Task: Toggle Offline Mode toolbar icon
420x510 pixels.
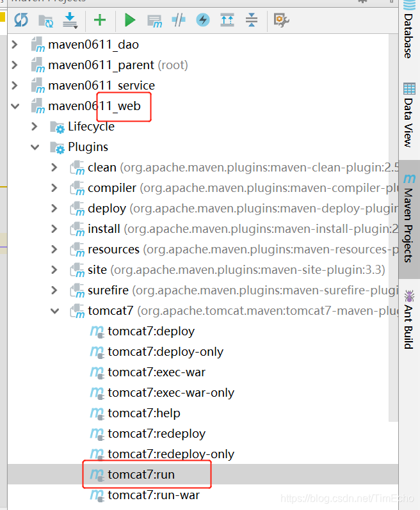Action: (179, 20)
